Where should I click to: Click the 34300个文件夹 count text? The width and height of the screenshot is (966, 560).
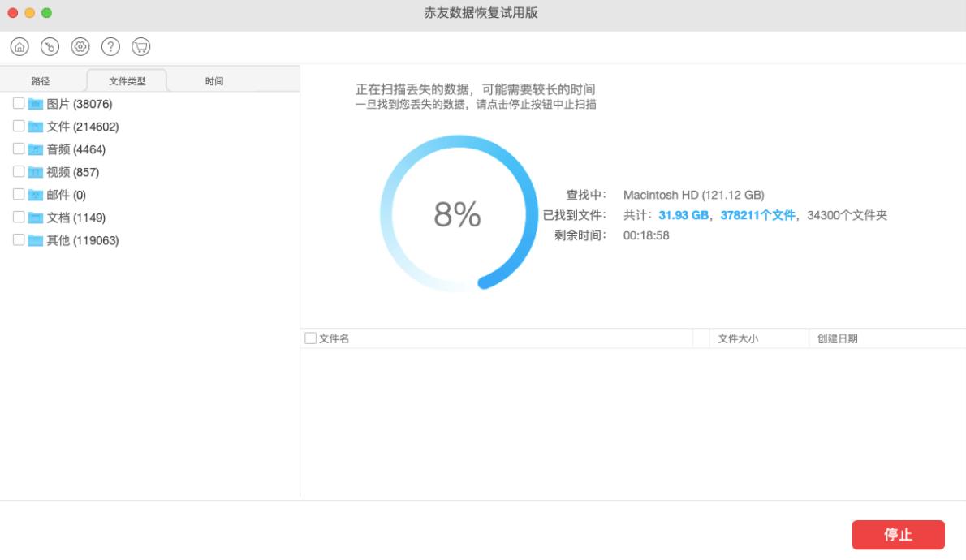pos(847,215)
